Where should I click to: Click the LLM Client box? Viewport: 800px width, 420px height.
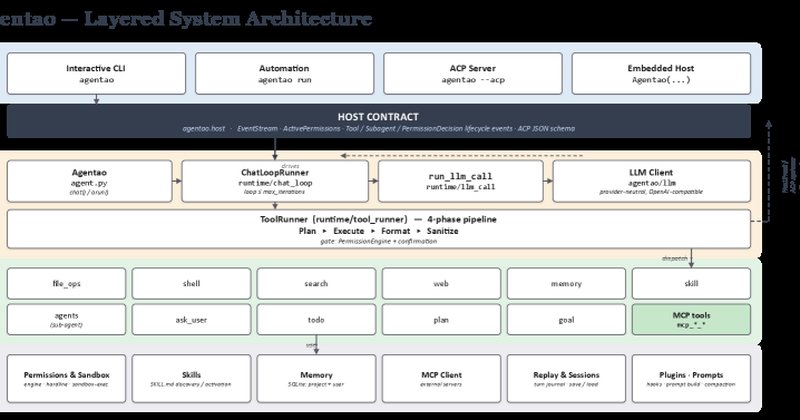(x=651, y=181)
